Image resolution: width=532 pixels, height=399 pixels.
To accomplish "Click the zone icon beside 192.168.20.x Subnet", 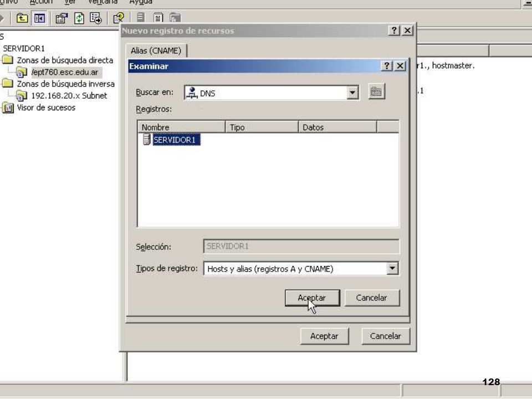I will pyautogui.click(x=22, y=96).
